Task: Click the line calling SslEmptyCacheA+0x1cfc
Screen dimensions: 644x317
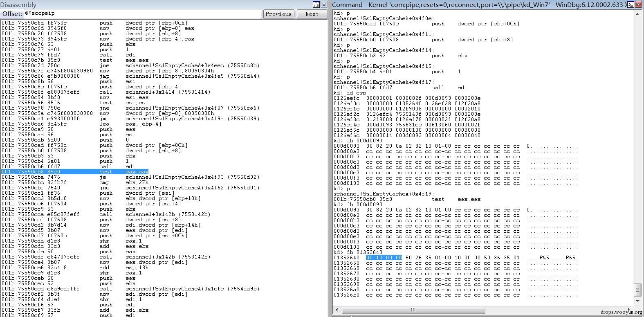Action: (x=130, y=289)
